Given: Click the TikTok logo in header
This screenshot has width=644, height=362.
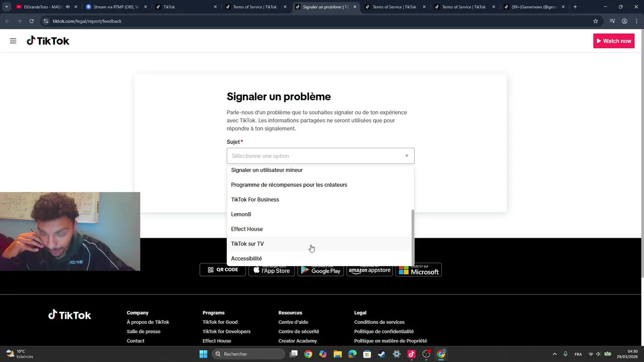Looking at the screenshot, I should click(x=48, y=41).
